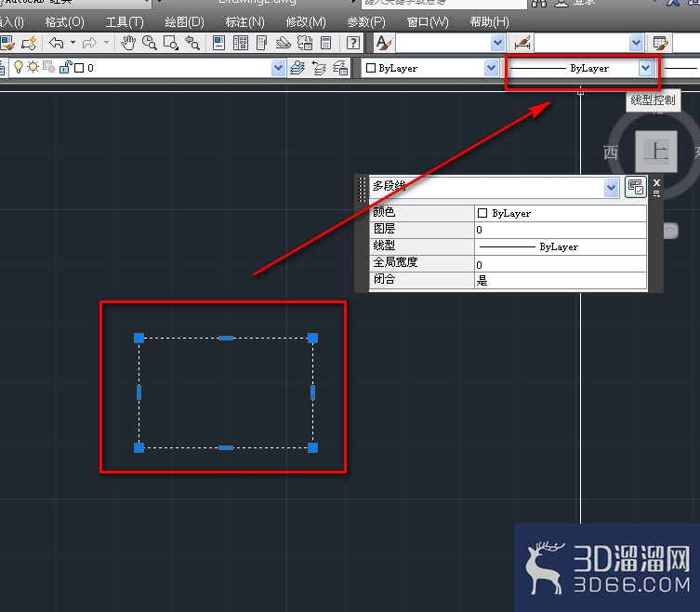Open Quick Properties options menu icon
The width and height of the screenshot is (700, 612).
656,193
